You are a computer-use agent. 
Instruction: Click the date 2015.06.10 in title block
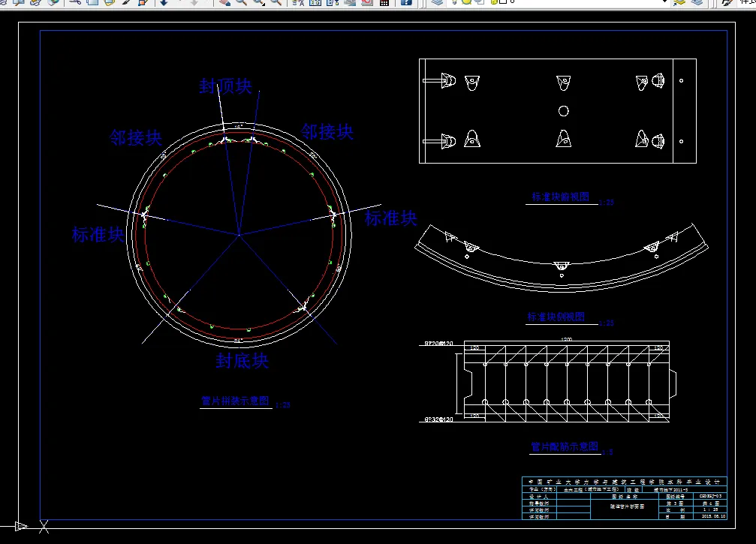[713, 516]
